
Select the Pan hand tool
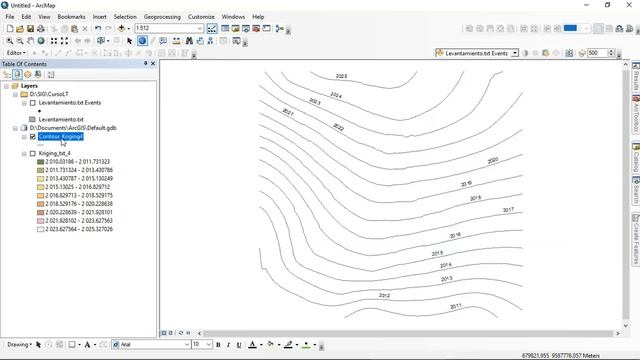[30, 41]
